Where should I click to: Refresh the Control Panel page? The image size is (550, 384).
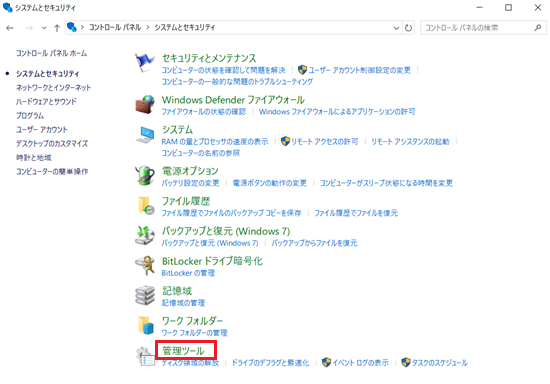tap(408, 28)
